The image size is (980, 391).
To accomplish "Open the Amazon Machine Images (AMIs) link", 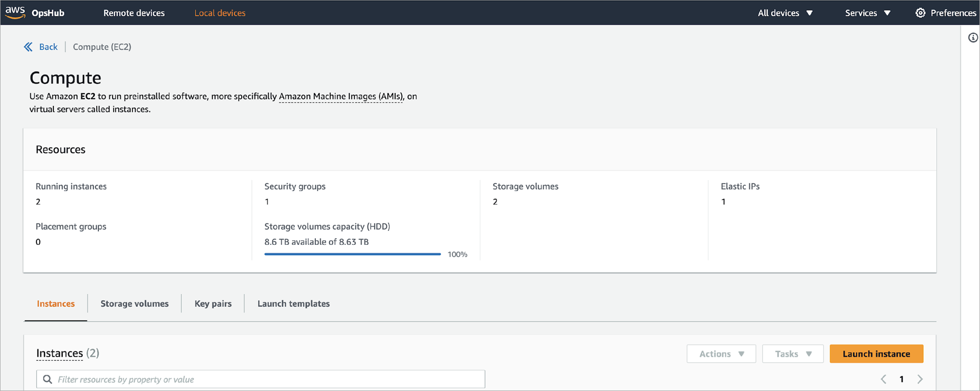I will (x=341, y=96).
